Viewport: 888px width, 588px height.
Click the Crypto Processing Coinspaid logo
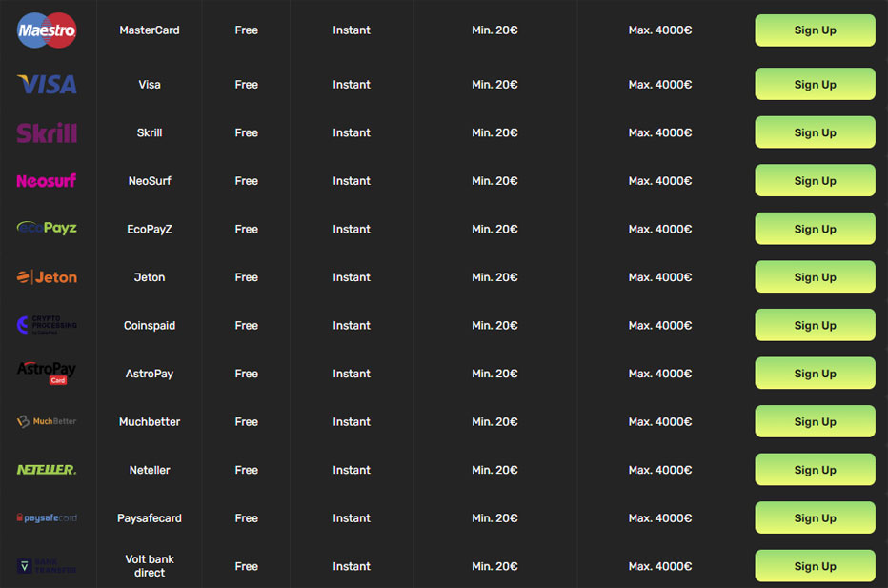(x=47, y=325)
